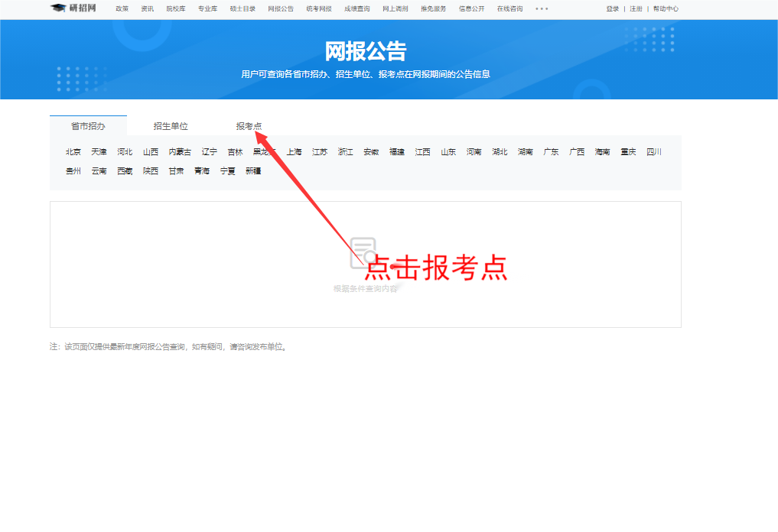Click the 登录 link
This screenshot has width=778, height=532.
coord(613,9)
